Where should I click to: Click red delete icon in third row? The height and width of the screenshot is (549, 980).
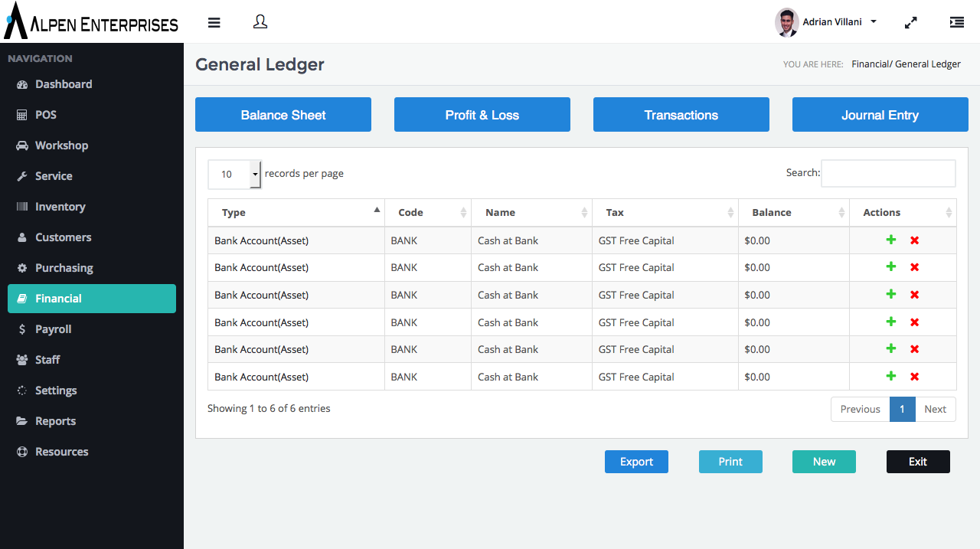coord(914,295)
